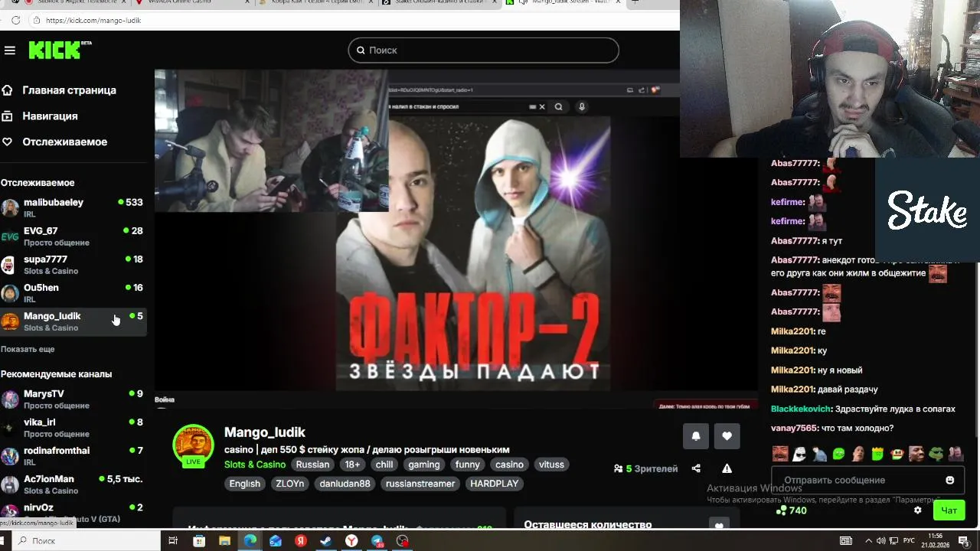Click the search field Поиск on Kick

click(483, 51)
